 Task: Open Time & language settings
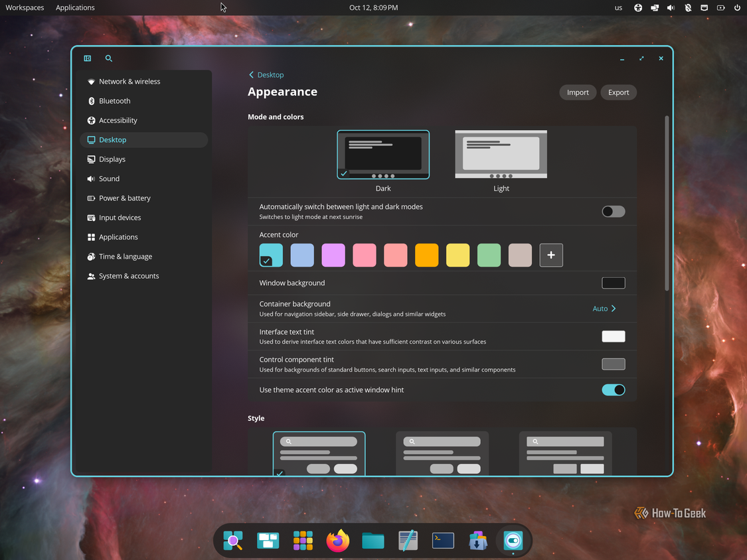click(144, 256)
